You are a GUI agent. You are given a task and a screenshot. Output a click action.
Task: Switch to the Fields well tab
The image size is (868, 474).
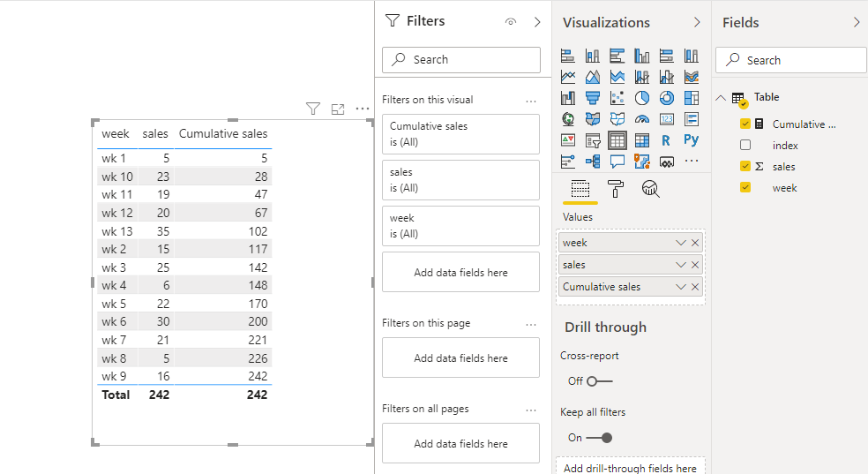(x=580, y=189)
